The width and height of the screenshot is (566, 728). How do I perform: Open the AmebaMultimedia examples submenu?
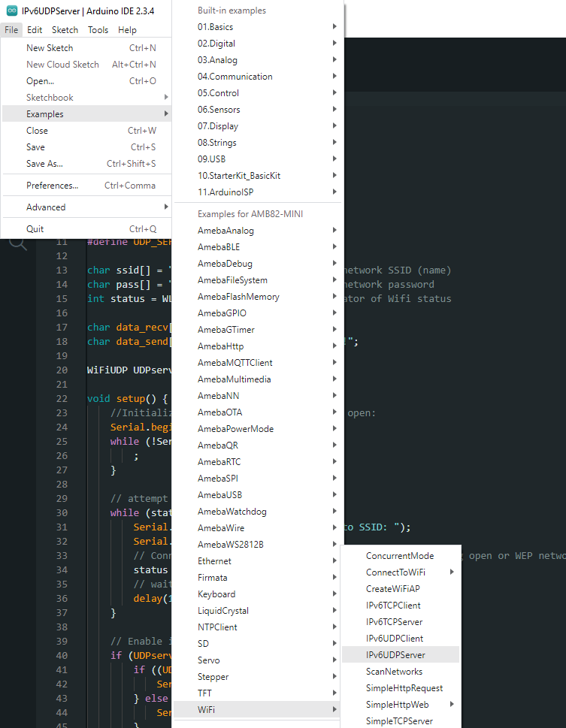tap(234, 379)
